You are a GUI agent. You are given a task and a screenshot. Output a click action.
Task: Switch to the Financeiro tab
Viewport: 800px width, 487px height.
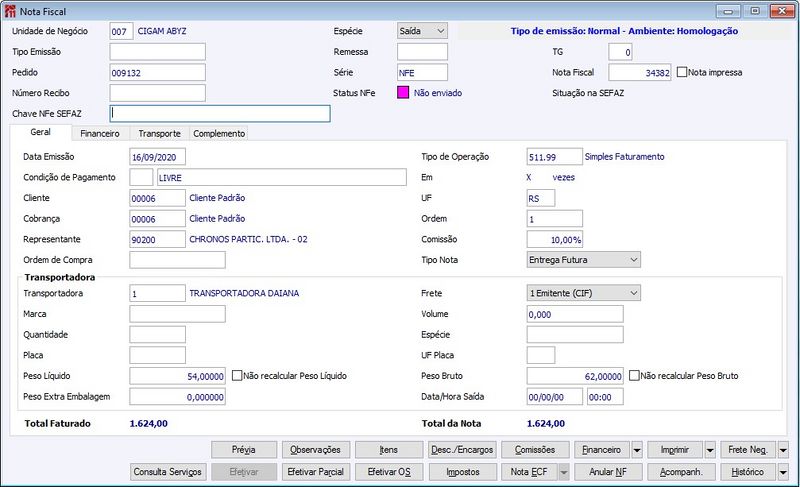pyautogui.click(x=100, y=133)
